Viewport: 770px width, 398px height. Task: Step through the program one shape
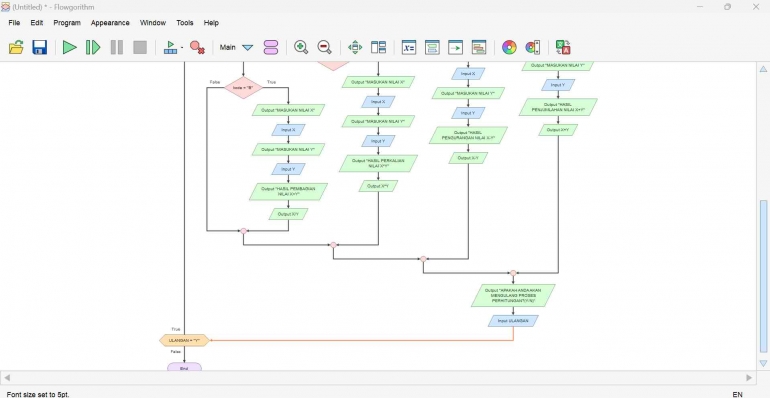[x=93, y=47]
